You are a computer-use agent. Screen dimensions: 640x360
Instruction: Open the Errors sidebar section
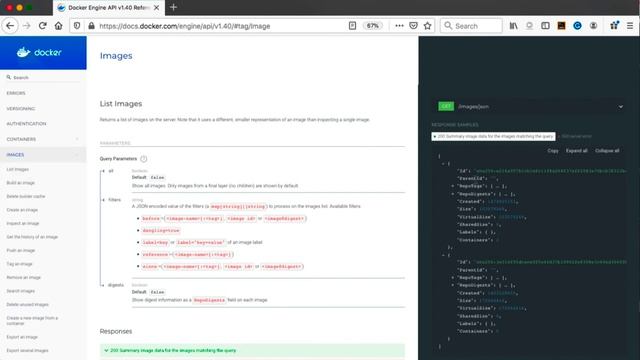click(16, 93)
